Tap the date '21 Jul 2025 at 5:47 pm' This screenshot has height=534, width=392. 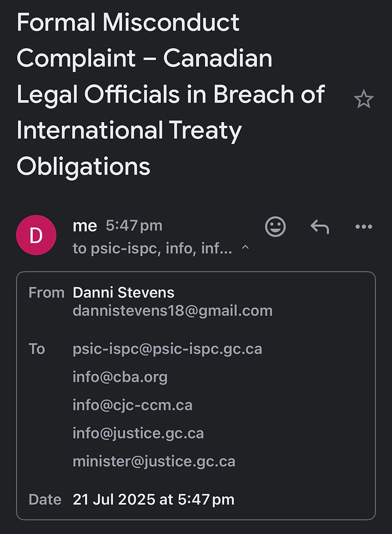tap(153, 500)
